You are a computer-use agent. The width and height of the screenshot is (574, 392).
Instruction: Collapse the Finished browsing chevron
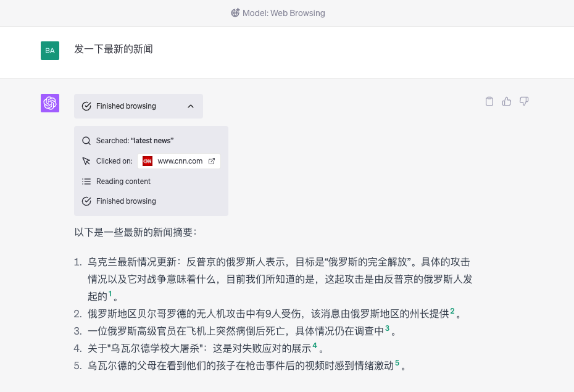tap(190, 106)
